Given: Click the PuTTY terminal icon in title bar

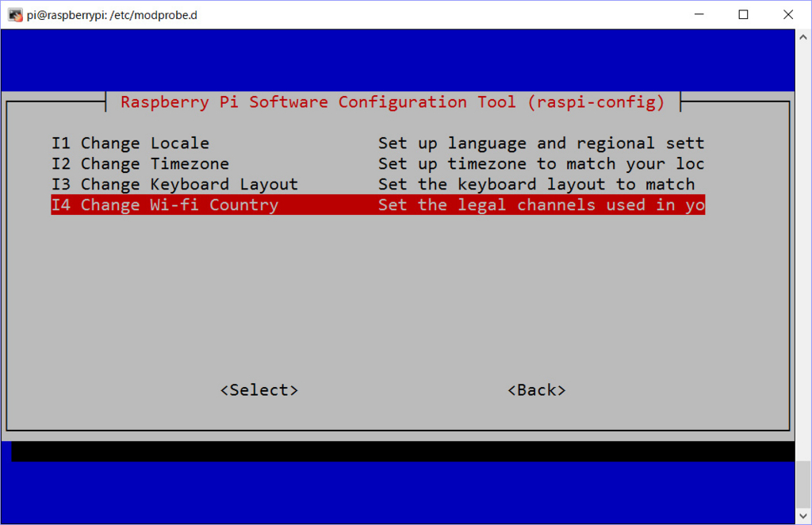Looking at the screenshot, I should click(15, 15).
